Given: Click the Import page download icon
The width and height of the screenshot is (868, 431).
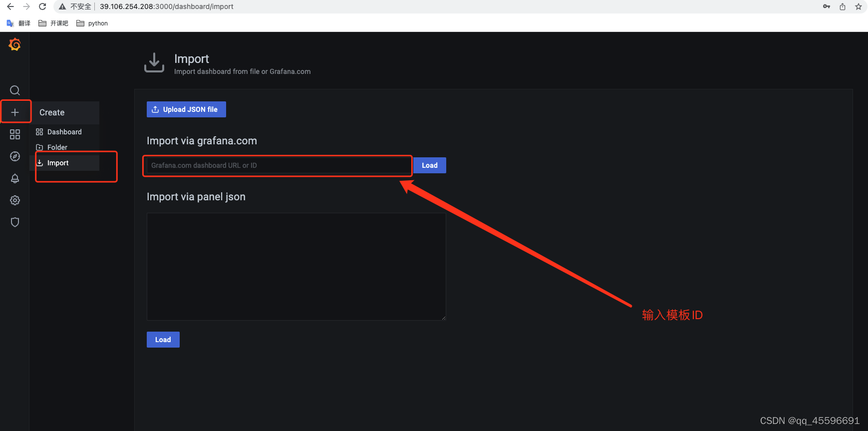Looking at the screenshot, I should tap(154, 63).
